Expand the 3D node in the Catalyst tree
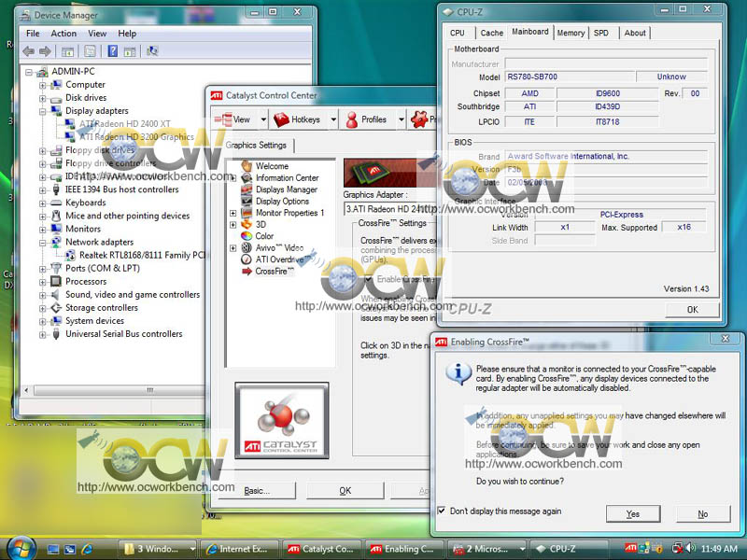747x560 pixels. [x=233, y=225]
